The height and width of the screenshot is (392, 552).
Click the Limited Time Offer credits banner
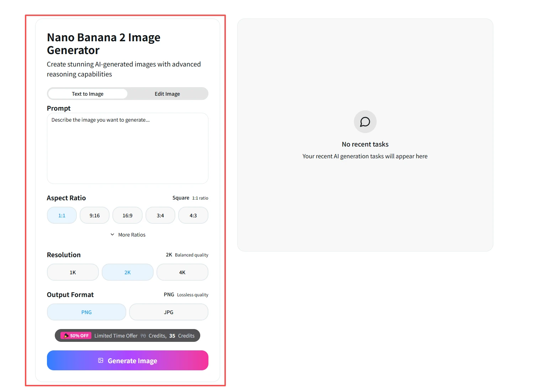click(x=144, y=335)
